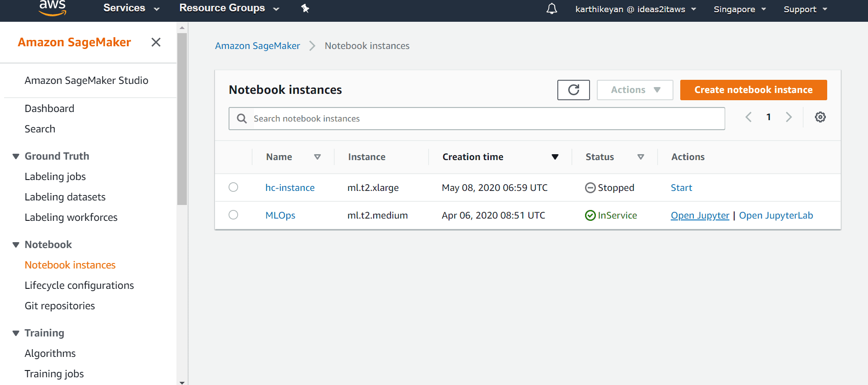Click the search magnifier icon

tap(242, 118)
